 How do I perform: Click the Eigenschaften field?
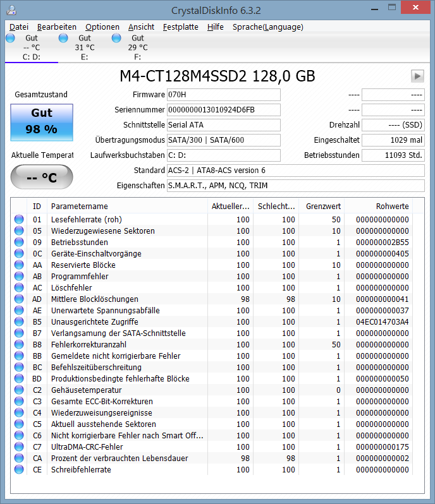click(296, 186)
